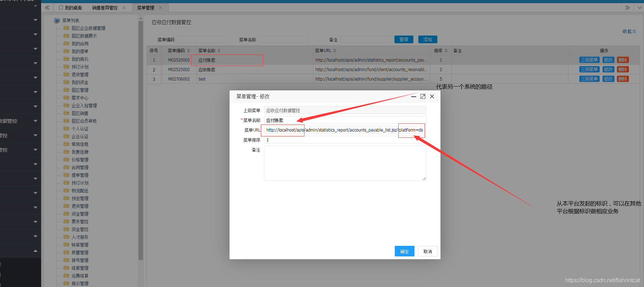644x287 pixels.
Task: Click the 菜单排序 field in the dialog
Action: point(345,140)
